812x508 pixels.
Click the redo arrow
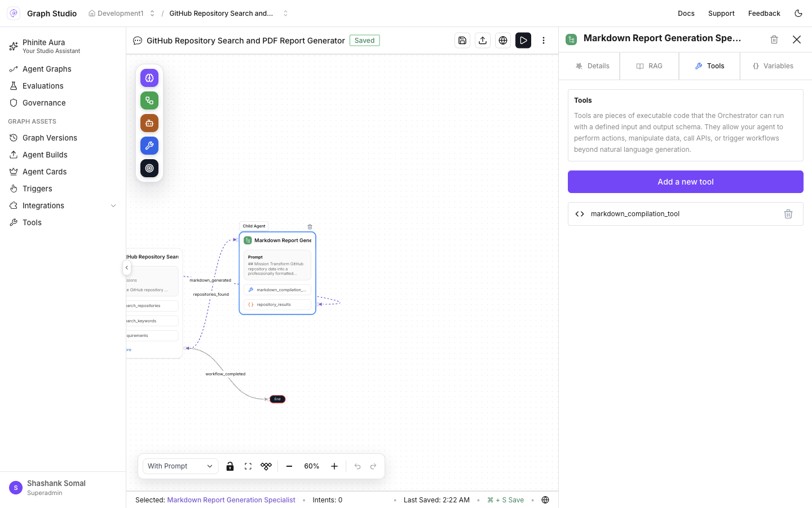(x=373, y=466)
